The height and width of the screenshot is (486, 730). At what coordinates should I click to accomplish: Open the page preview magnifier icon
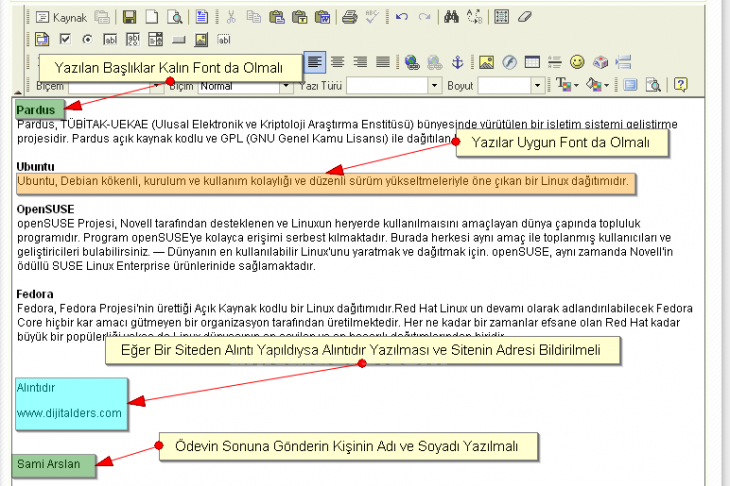click(175, 18)
